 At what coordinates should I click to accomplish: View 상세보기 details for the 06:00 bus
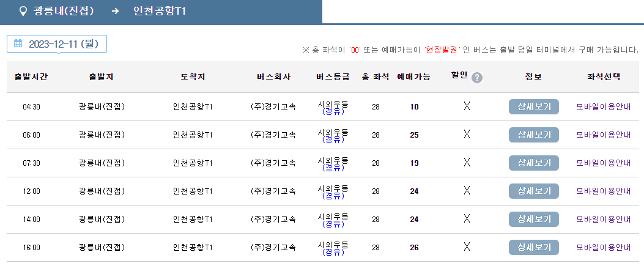click(x=533, y=135)
